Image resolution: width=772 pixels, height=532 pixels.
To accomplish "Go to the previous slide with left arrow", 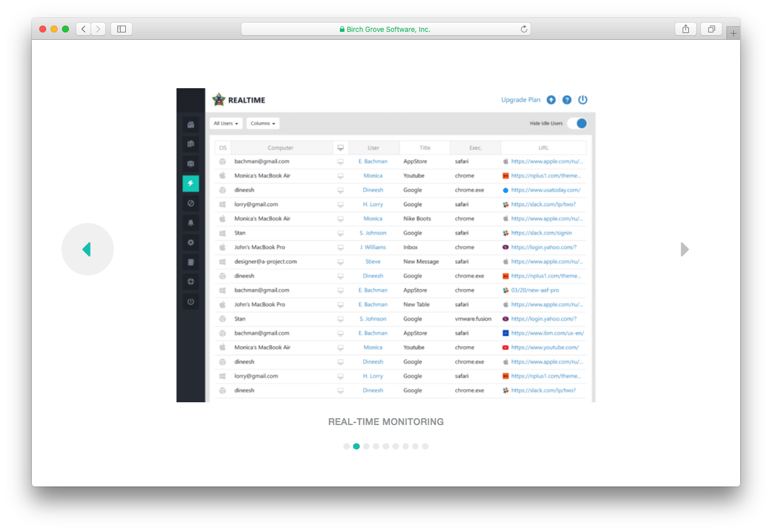I will tap(87, 249).
